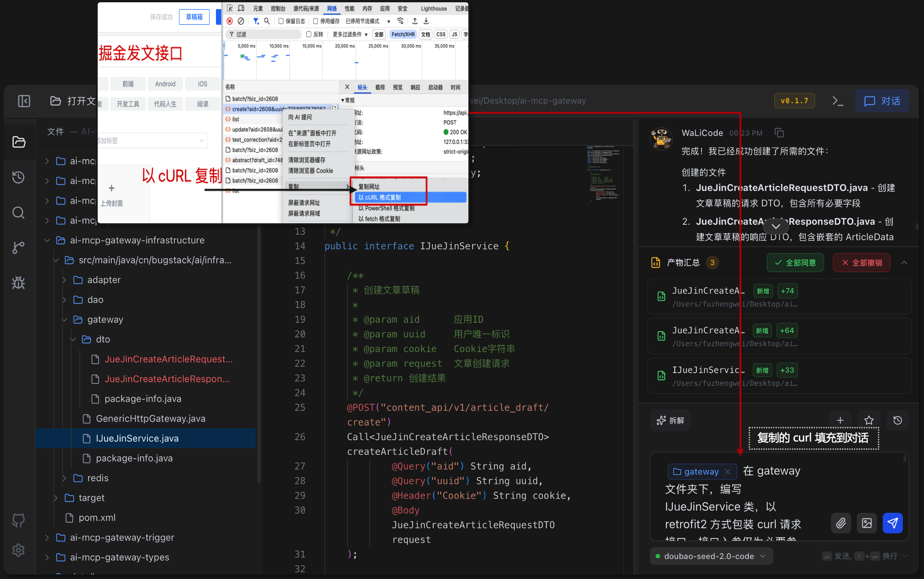Open the source control branch icon

tap(18, 247)
